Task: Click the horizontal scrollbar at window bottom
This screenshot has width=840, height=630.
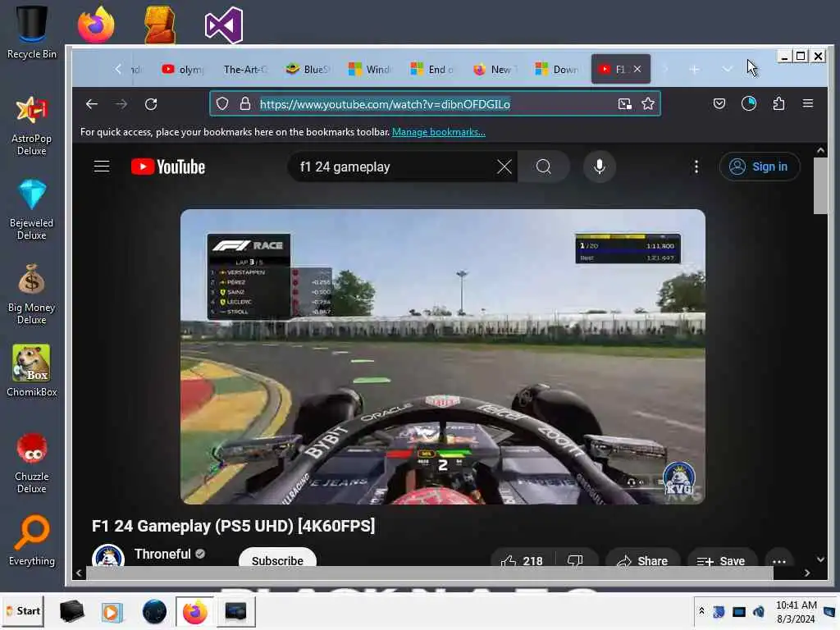Action: tap(430, 573)
